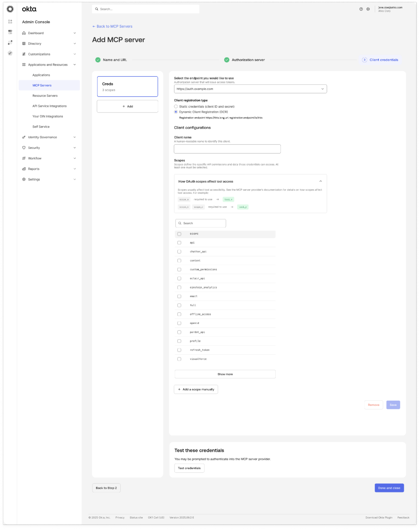Click the Done and close button
This screenshot has width=420, height=529.
[389, 488]
